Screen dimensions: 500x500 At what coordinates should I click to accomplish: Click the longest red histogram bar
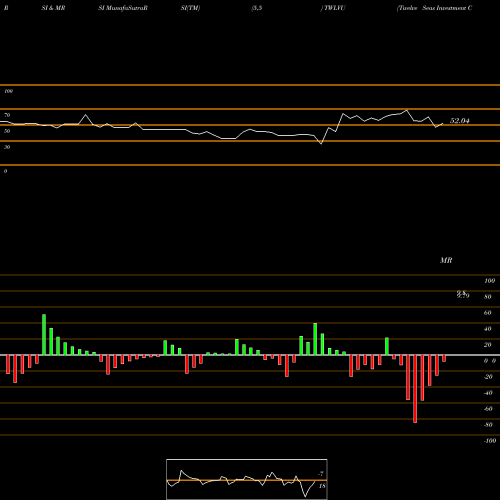415,389
